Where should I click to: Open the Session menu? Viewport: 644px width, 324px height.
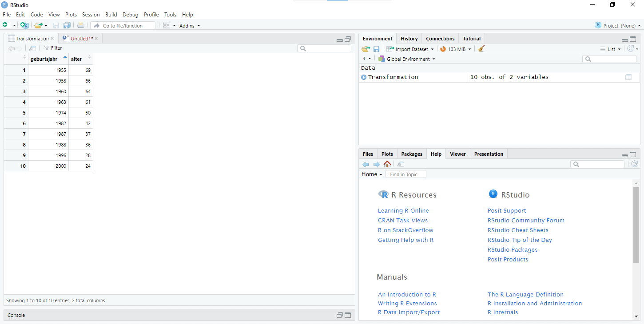[x=91, y=15]
